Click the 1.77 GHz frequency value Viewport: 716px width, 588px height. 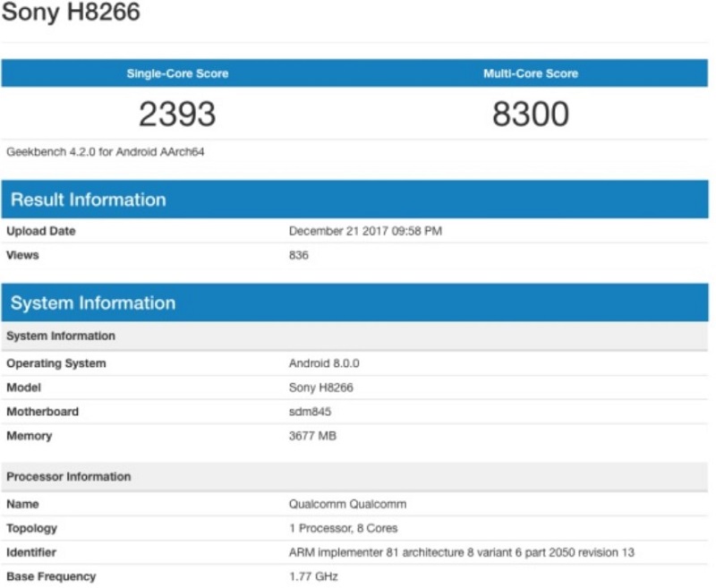313,576
